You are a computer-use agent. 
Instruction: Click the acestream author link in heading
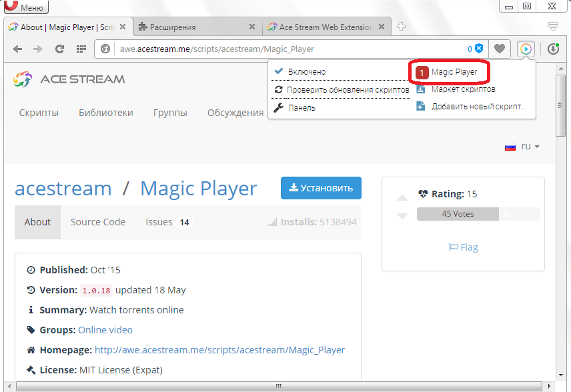pyautogui.click(x=63, y=189)
